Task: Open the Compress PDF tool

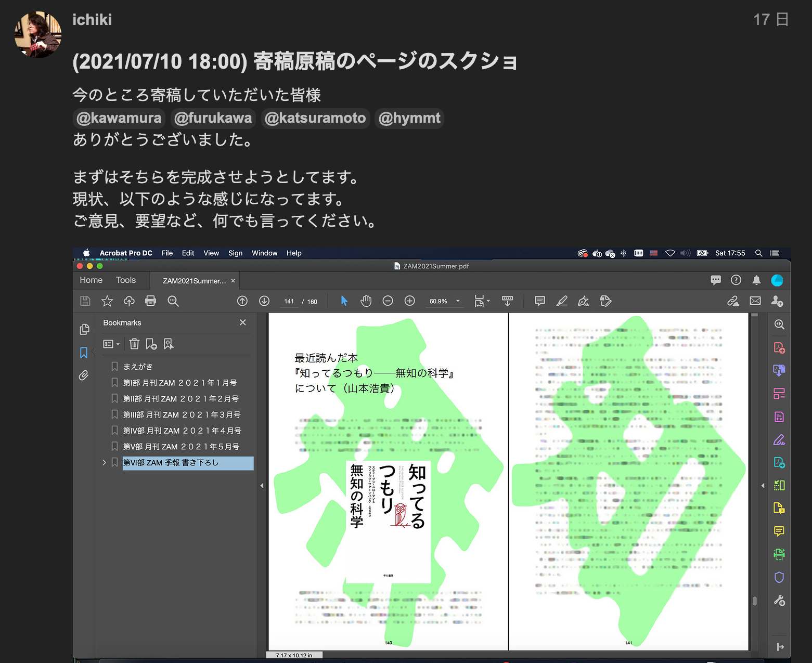Action: coord(779,486)
